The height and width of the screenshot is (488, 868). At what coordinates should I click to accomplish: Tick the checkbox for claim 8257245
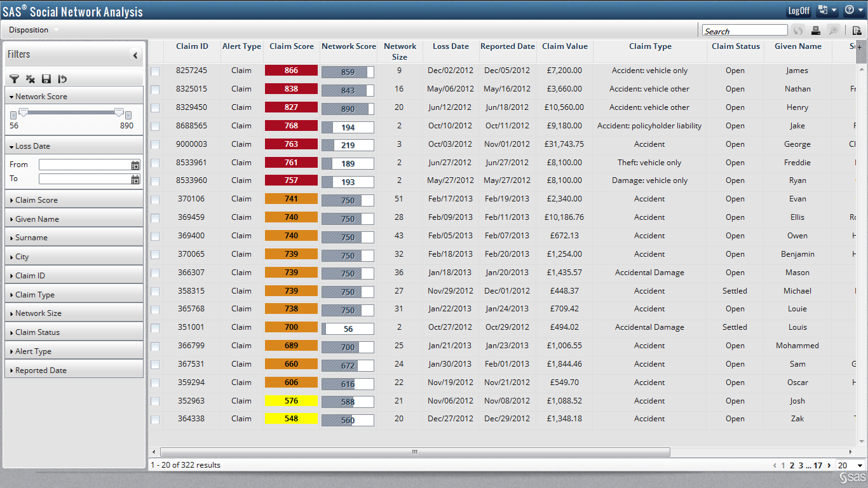coord(155,71)
